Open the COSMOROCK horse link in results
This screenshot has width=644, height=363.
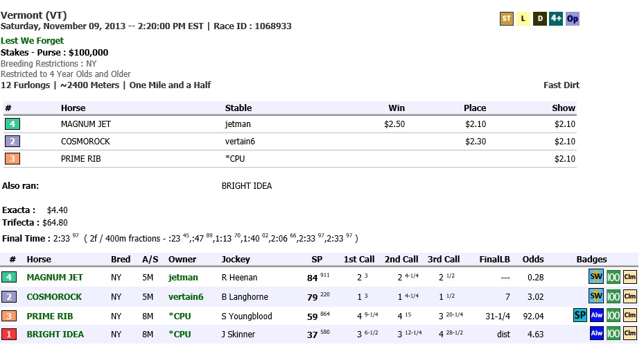click(54, 296)
